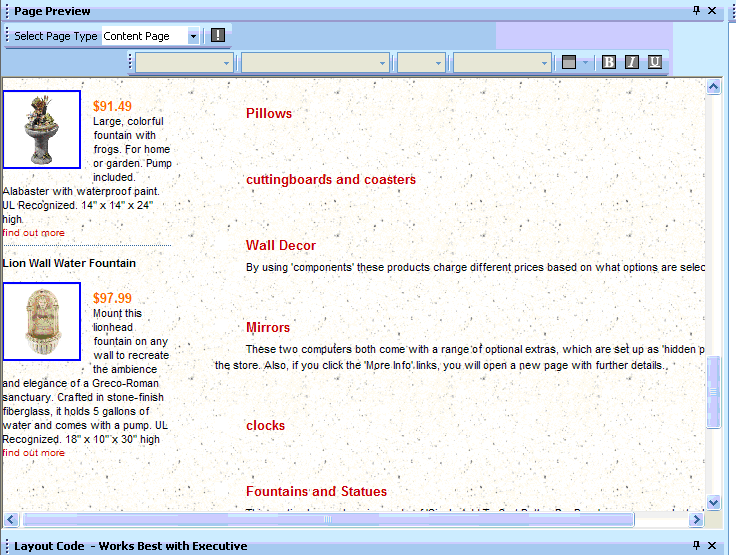
Task: Toggle bold formatting
Action: tap(609, 62)
